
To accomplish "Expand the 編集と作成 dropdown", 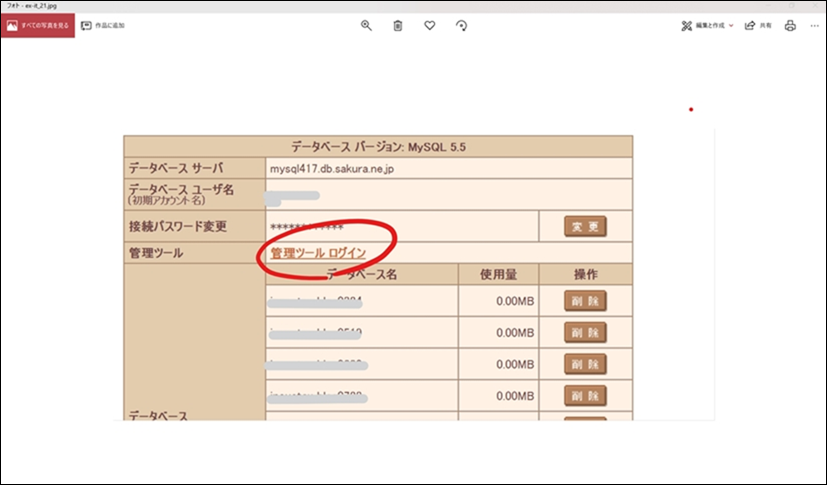I will click(707, 25).
